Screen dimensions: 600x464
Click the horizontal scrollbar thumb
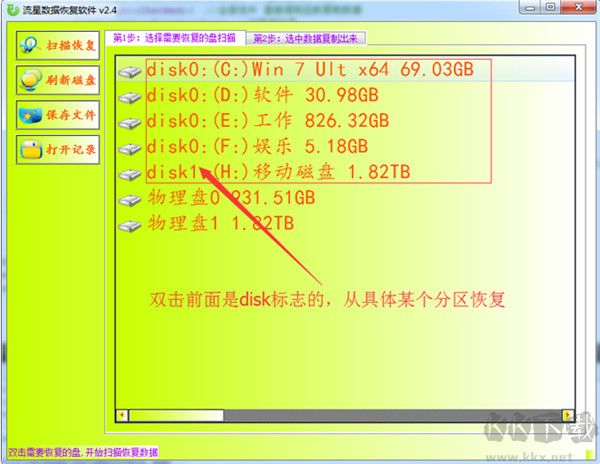(176, 415)
